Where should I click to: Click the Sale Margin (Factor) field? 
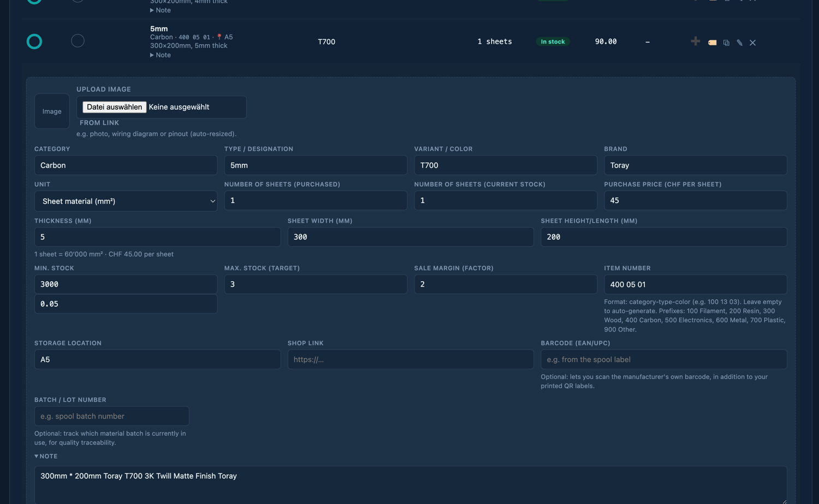[506, 284]
